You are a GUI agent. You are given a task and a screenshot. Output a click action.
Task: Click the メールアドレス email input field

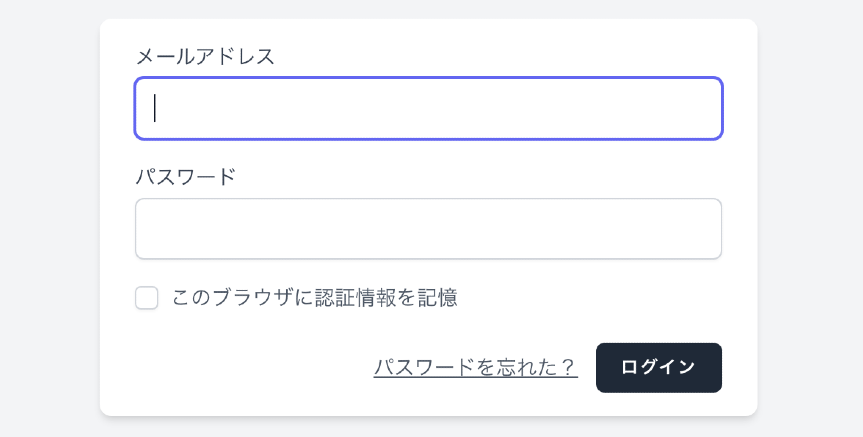[x=428, y=108]
